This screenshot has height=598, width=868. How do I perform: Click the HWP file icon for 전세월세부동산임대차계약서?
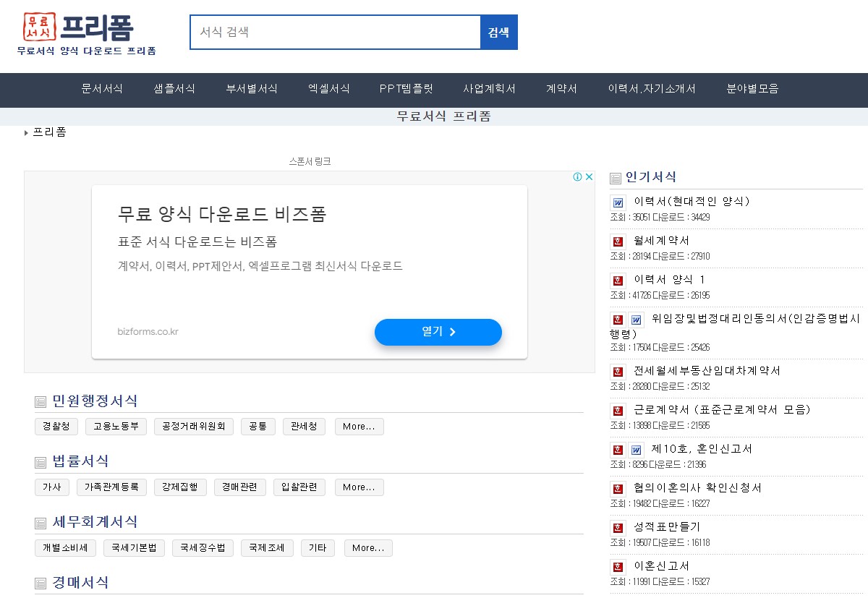[618, 372]
